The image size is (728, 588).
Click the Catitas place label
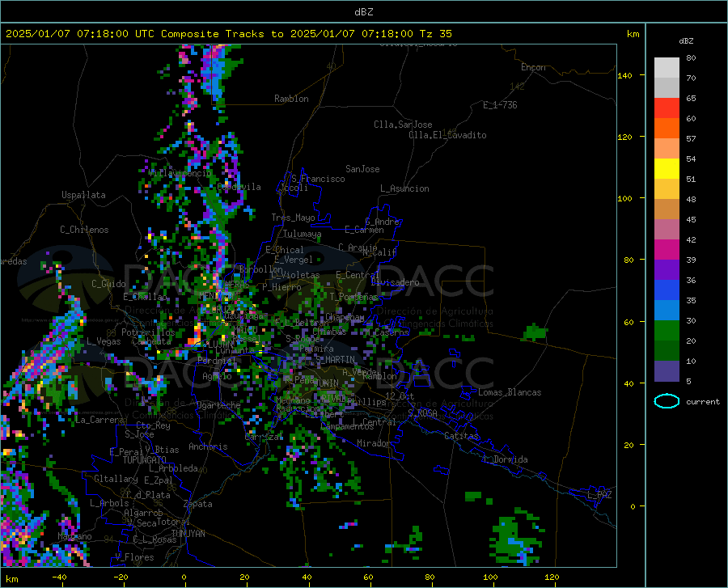pyautogui.click(x=462, y=436)
